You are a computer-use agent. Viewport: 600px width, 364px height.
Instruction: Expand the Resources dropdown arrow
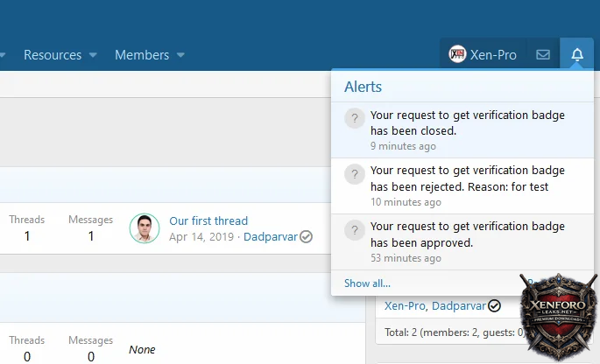(x=93, y=55)
